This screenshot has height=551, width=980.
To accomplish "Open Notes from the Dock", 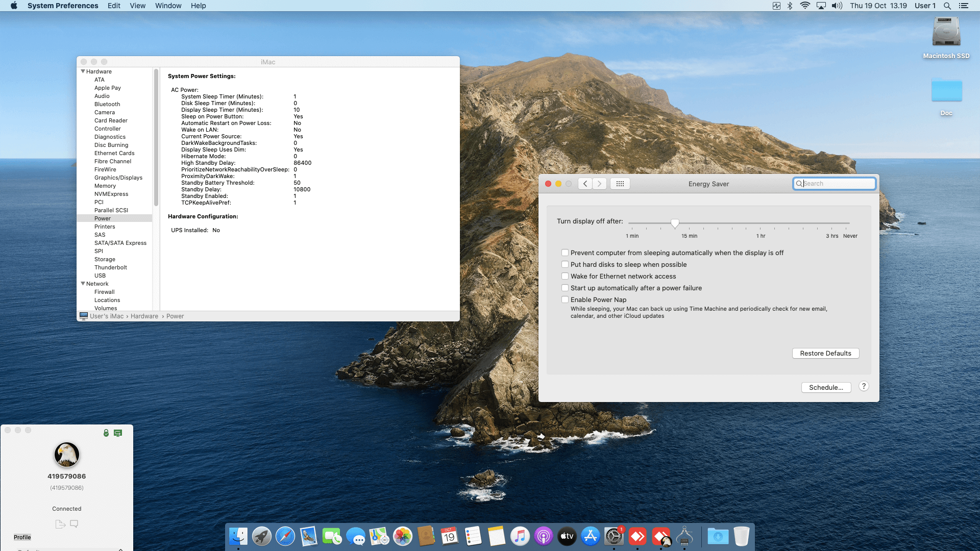I will (x=497, y=536).
